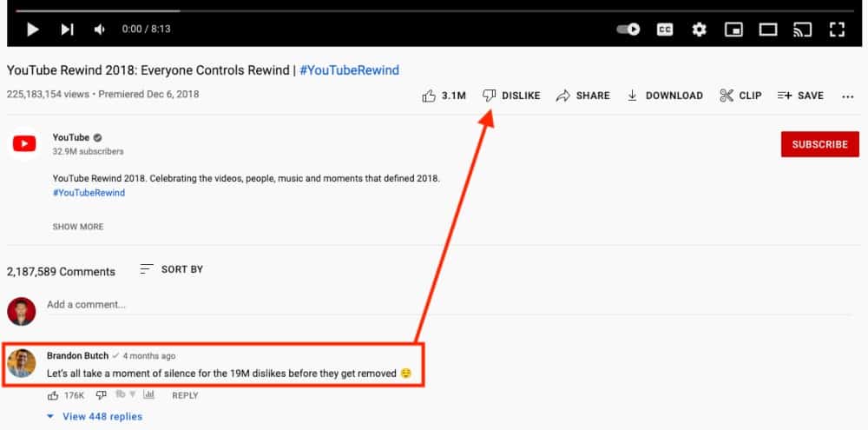Open the miniplayer

pos(733,30)
